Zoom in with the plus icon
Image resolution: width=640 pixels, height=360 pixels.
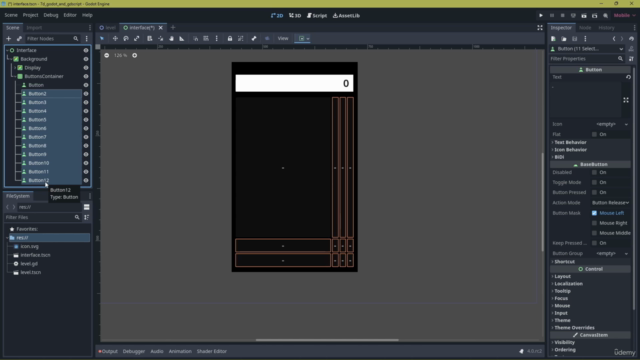click(x=134, y=55)
